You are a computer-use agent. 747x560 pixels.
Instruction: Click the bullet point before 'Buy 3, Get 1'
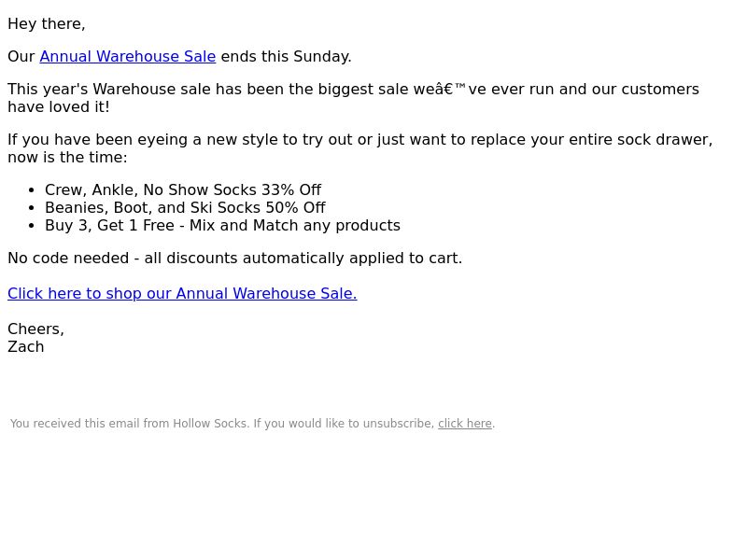(32, 226)
